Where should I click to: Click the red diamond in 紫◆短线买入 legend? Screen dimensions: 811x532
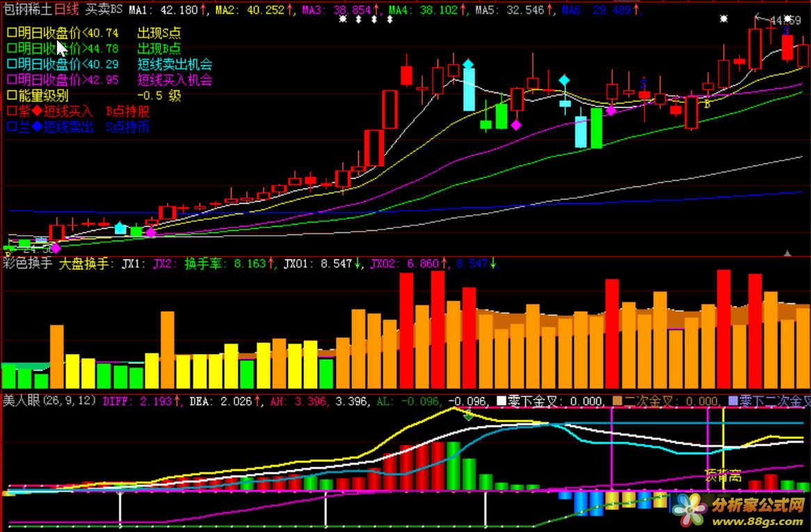click(37, 111)
